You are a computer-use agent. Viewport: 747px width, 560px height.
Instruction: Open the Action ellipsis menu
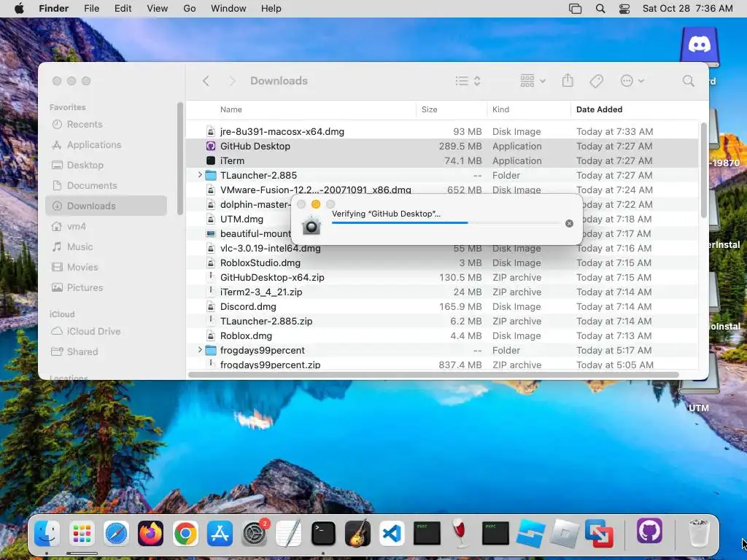click(632, 81)
